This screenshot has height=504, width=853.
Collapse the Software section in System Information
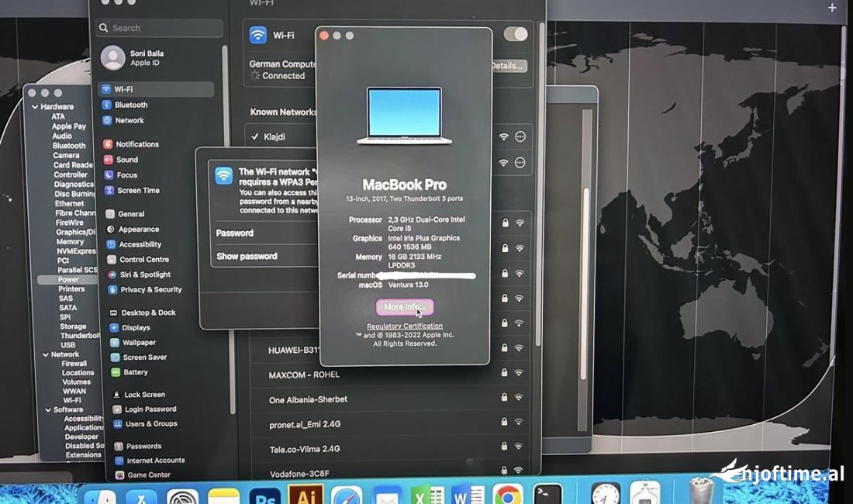[x=48, y=410]
